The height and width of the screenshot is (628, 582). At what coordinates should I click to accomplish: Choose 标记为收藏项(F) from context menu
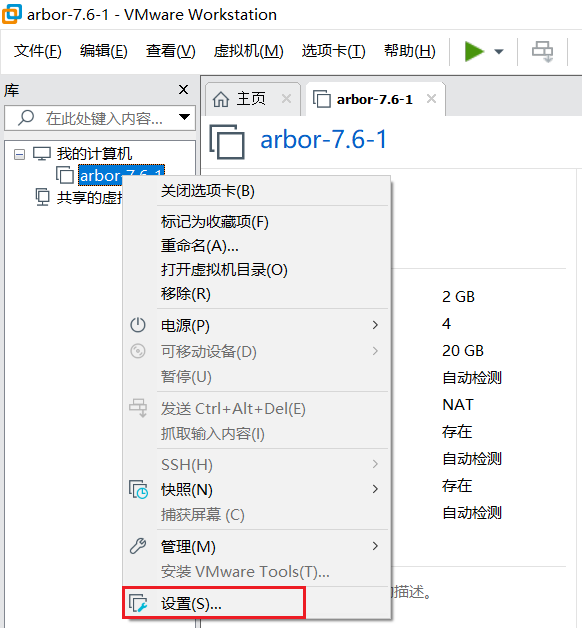click(257, 222)
